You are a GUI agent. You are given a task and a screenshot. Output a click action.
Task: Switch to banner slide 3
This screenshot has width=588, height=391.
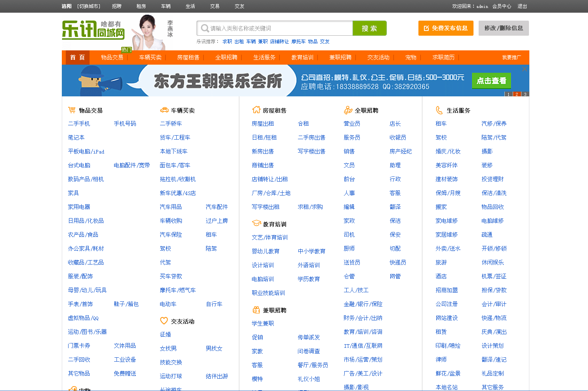[525, 94]
